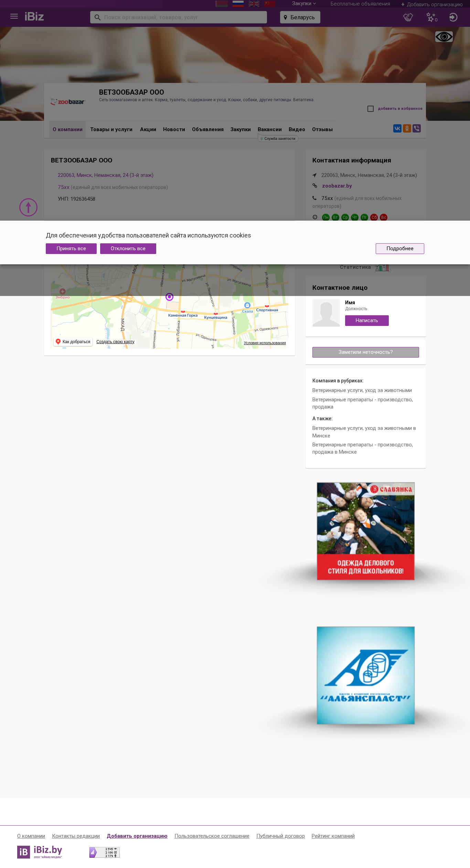Reject cookies with Отклонить все
Screen dimensions: 470x868
pos(128,248)
